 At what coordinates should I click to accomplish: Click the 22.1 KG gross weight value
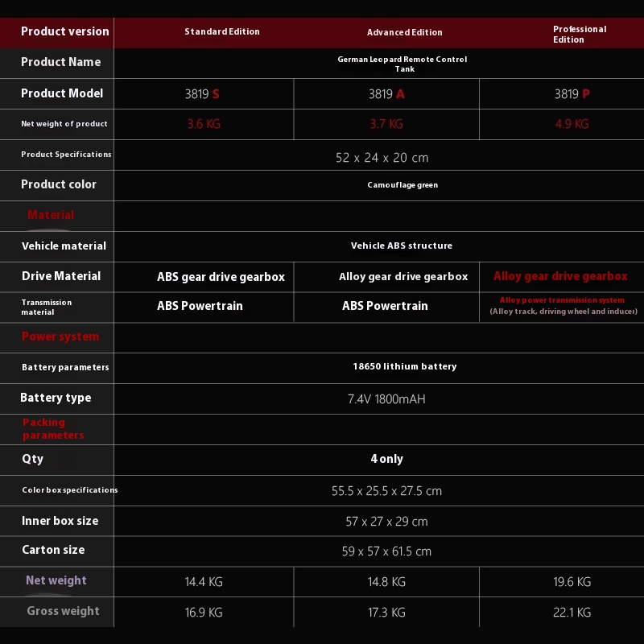coord(572,613)
